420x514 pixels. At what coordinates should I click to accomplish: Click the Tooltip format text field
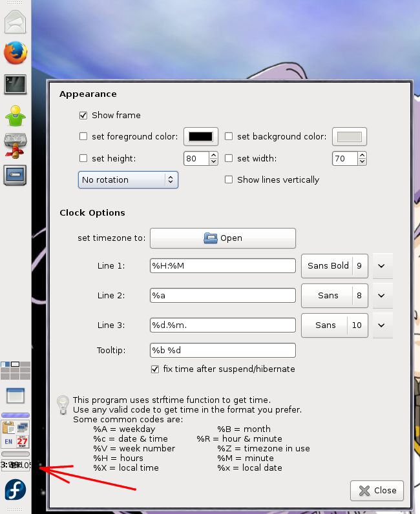[x=223, y=351]
